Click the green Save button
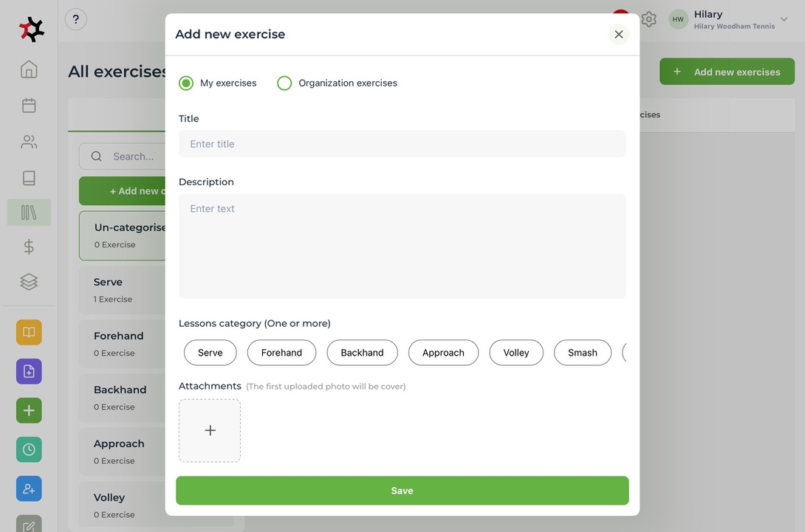805x532 pixels. pyautogui.click(x=402, y=491)
